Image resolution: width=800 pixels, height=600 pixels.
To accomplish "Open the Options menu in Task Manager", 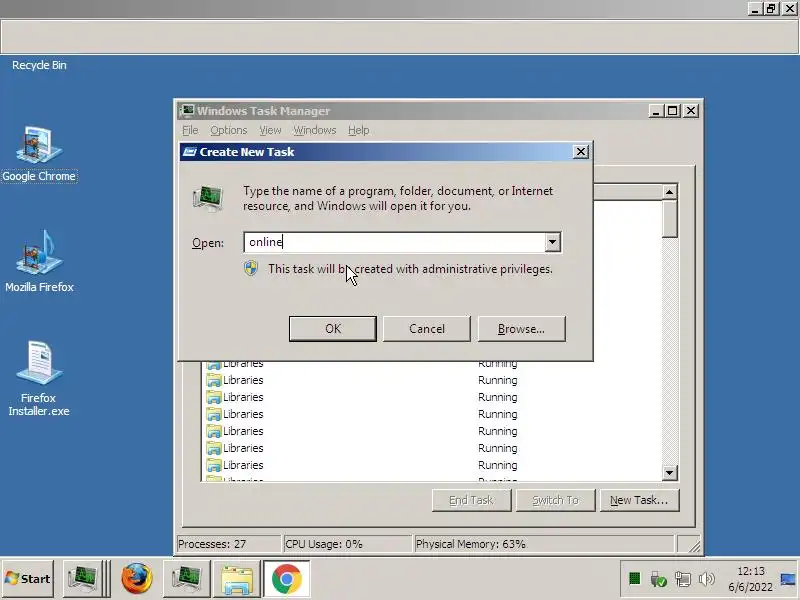I will [x=229, y=131].
